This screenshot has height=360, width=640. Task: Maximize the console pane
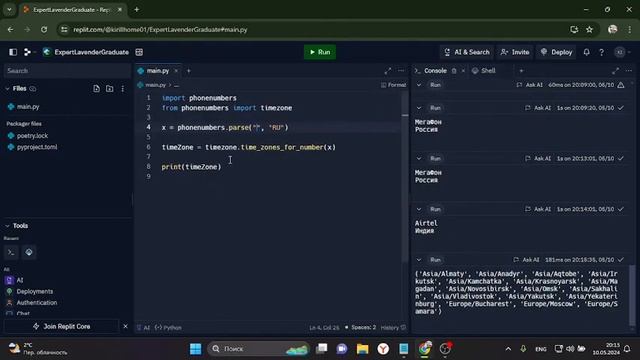click(616, 71)
